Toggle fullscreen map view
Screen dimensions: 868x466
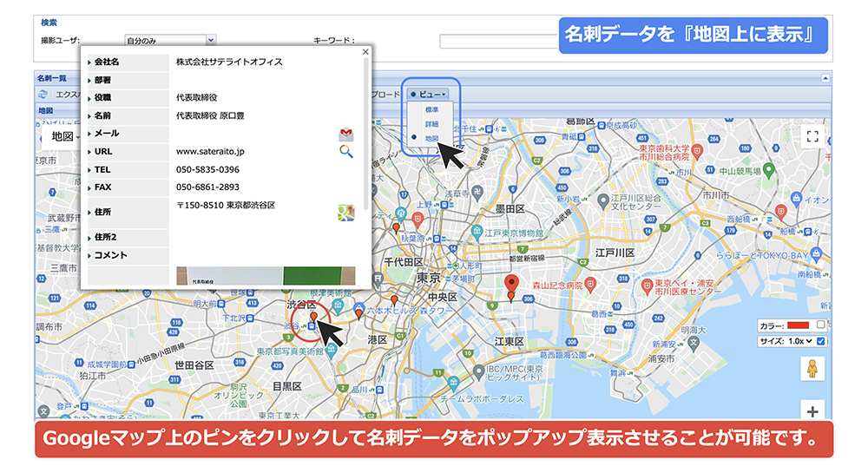(812, 137)
